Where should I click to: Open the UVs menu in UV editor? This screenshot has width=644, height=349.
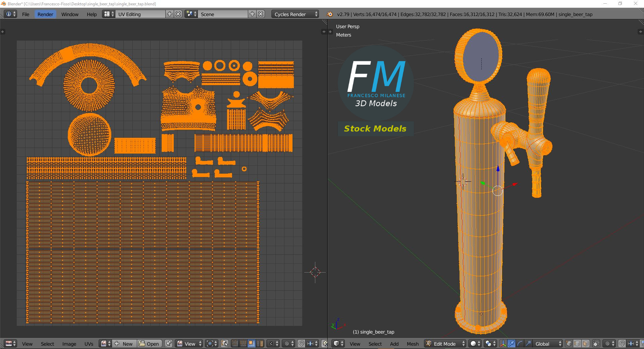[89, 344]
